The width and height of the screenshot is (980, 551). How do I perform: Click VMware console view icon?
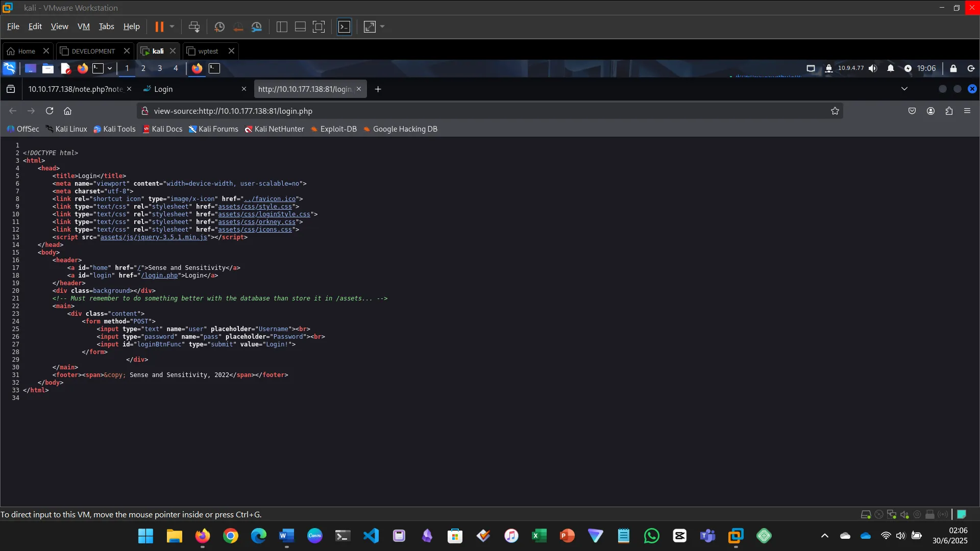tap(345, 27)
